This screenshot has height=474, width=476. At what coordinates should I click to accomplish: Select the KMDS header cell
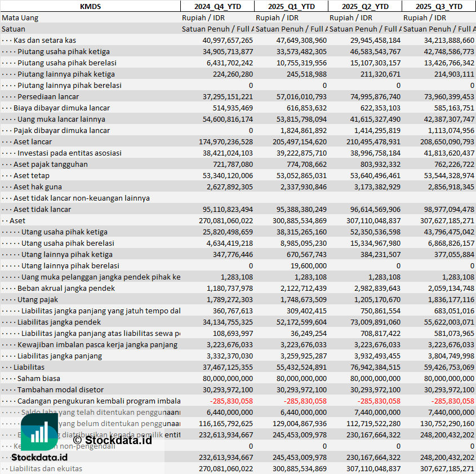pyautogui.click(x=90, y=6)
